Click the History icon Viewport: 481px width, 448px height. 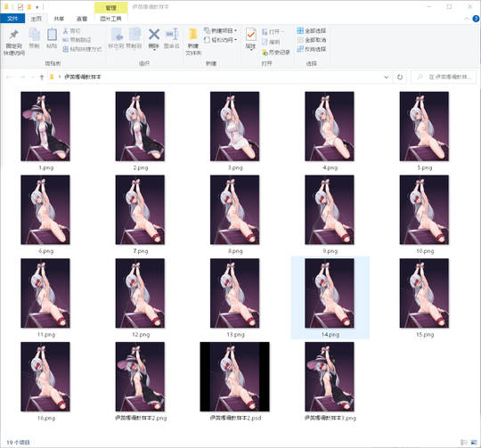(x=265, y=53)
